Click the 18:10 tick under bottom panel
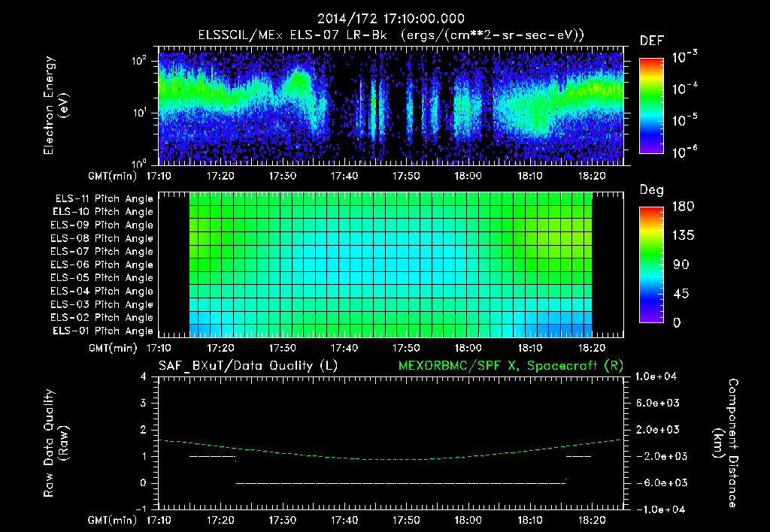The image size is (770, 532). click(x=530, y=520)
